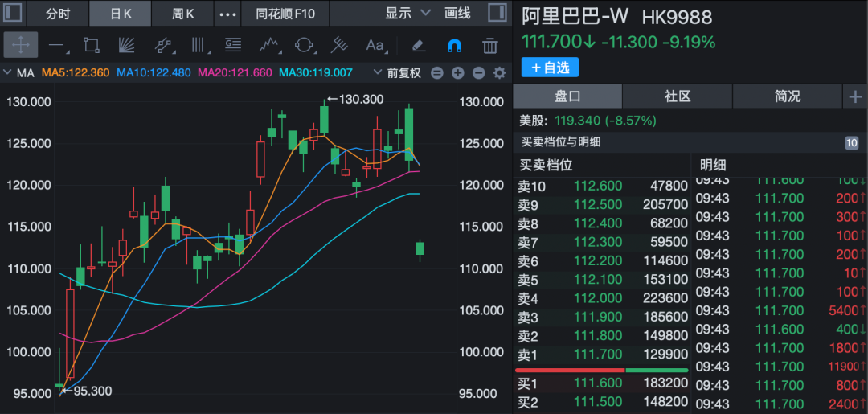Toggle the magnet snap tool
The image size is (868, 414).
(x=454, y=45)
